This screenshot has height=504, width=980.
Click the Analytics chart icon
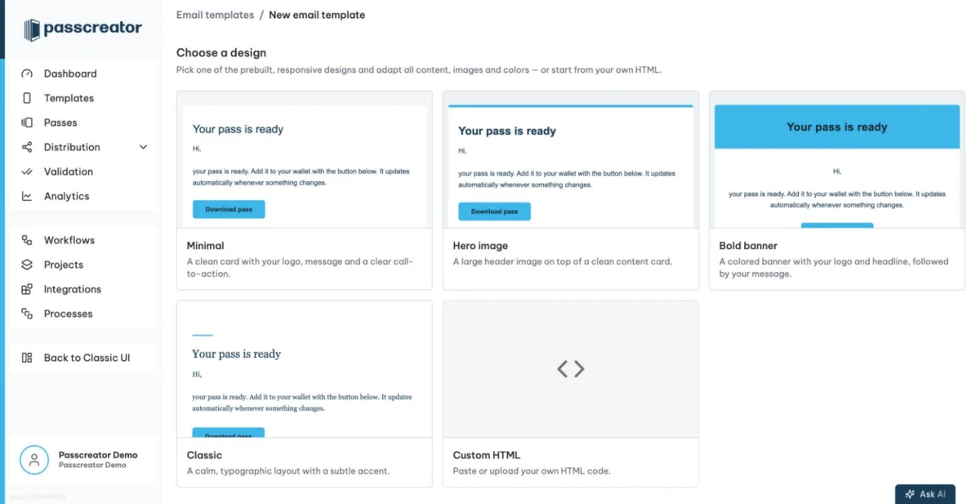[x=27, y=196]
